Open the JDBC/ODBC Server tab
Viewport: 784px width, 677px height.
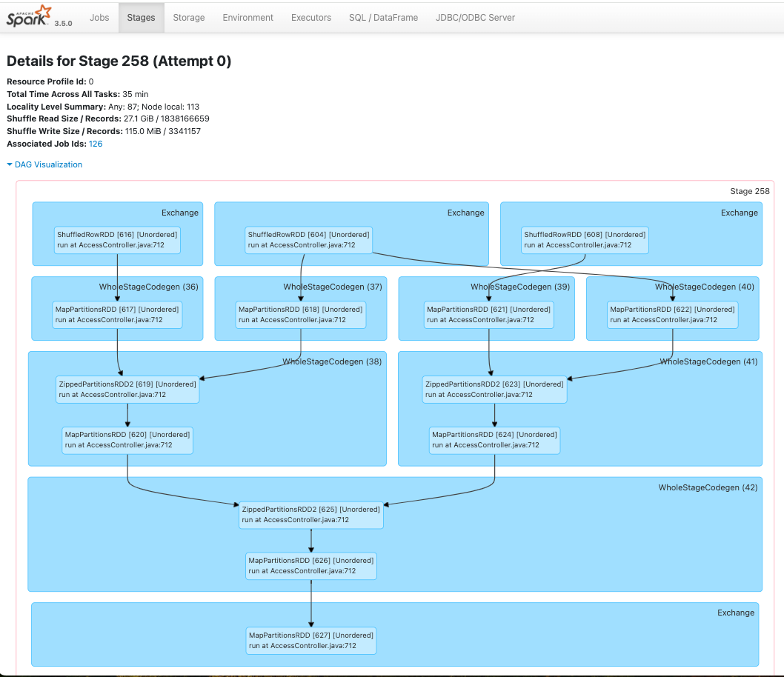coord(475,17)
